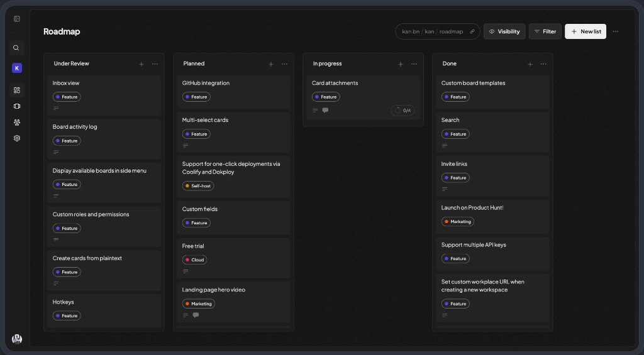Click the Under Review list title
This screenshot has height=355, width=644.
(72, 63)
